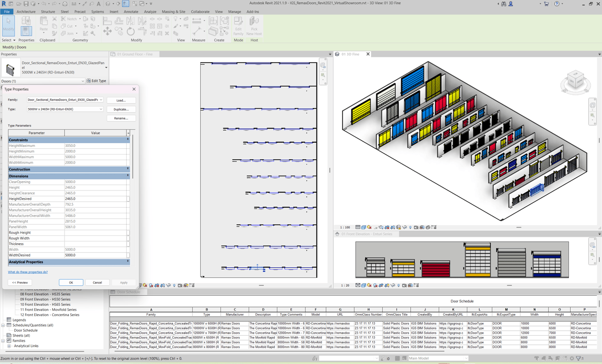Click the Duplicate... button
The image size is (602, 364).
coord(121,109)
